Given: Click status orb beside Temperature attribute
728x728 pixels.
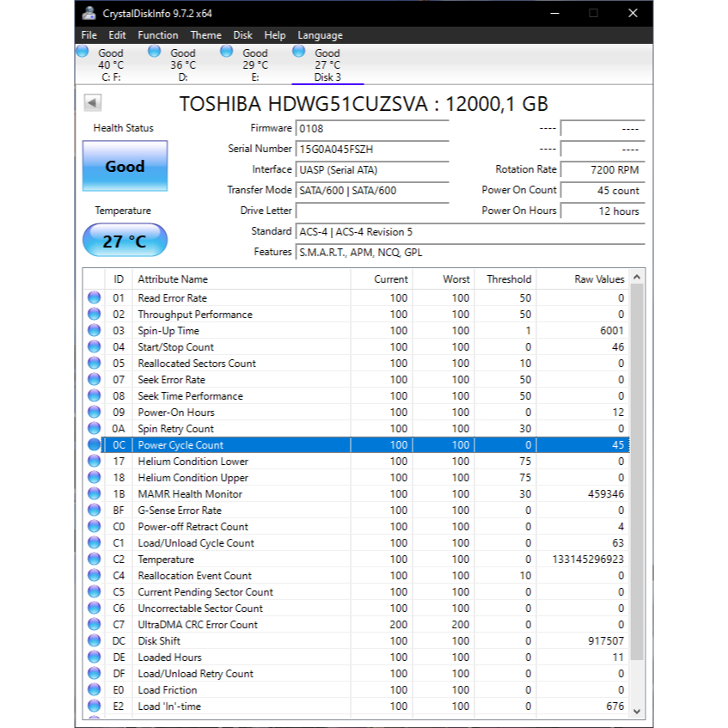Looking at the screenshot, I should (x=94, y=560).
